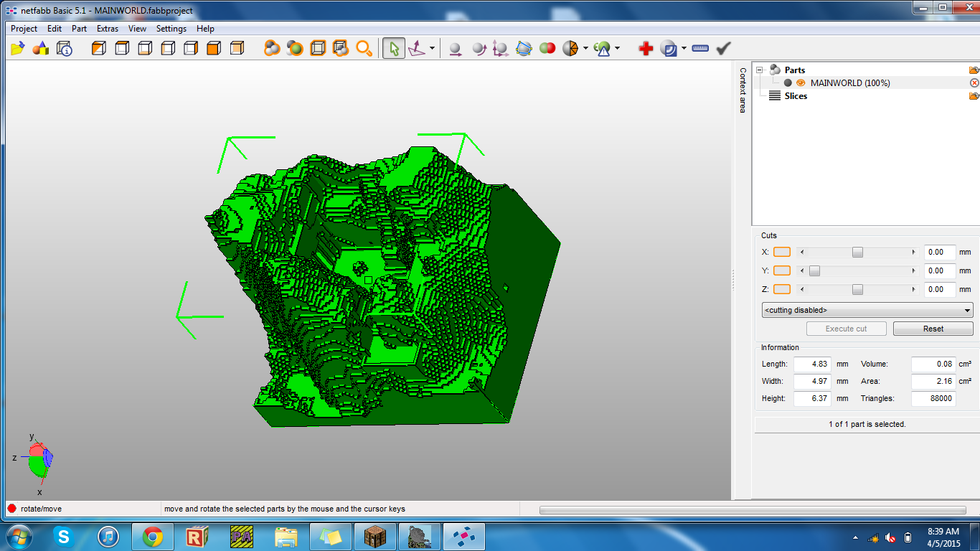Screen dimensions: 980x551
Task: Click the X cut activation box
Action: 781,252
